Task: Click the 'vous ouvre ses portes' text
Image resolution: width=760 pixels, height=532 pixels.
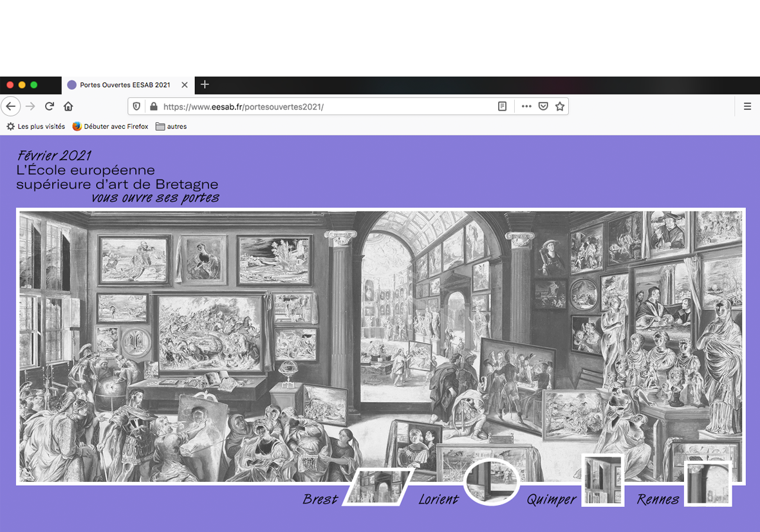Action: pos(155,197)
